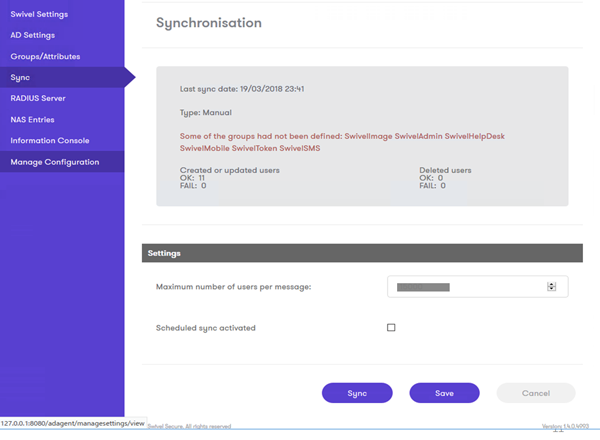Click the Version number in footer
The height and width of the screenshot is (440, 600).
pos(565,426)
